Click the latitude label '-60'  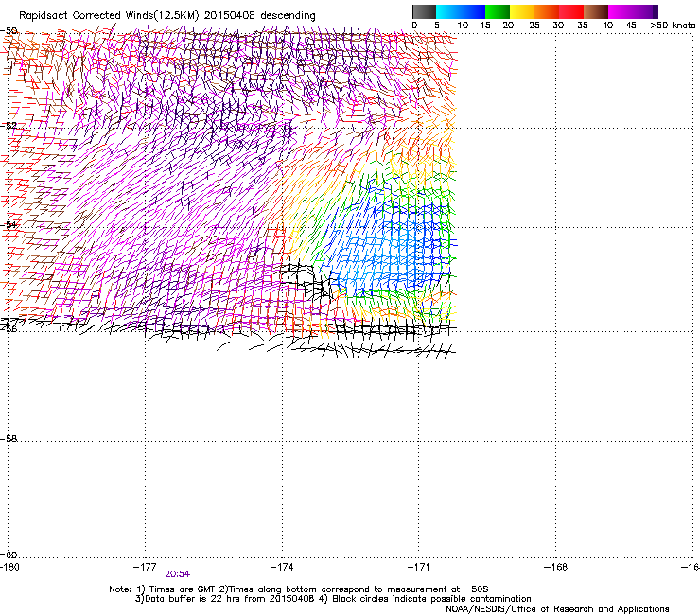(x=9, y=554)
